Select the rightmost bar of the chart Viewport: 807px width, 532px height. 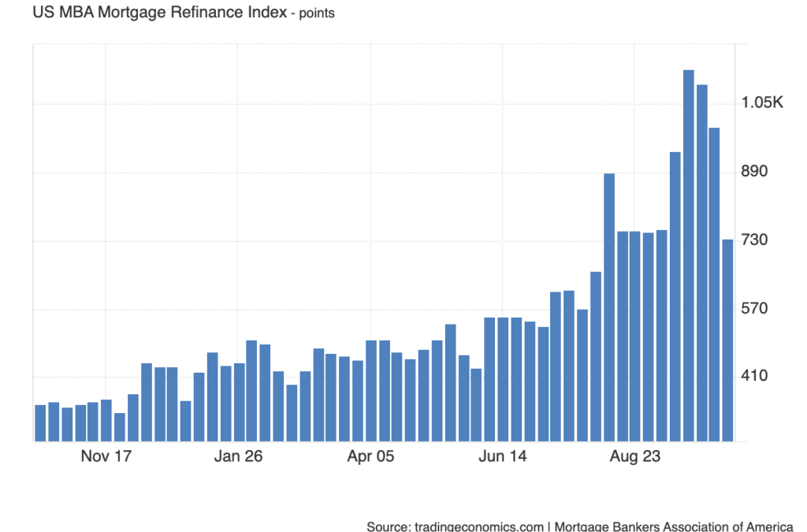(727, 340)
